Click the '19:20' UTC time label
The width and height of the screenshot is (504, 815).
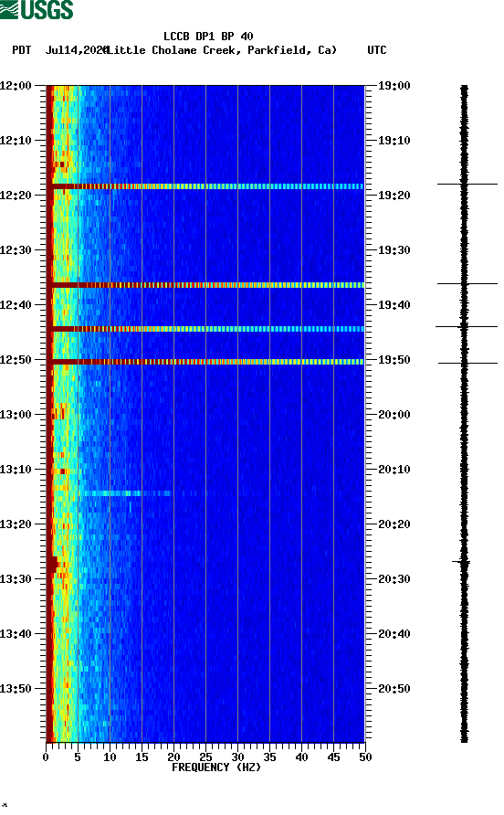[394, 195]
